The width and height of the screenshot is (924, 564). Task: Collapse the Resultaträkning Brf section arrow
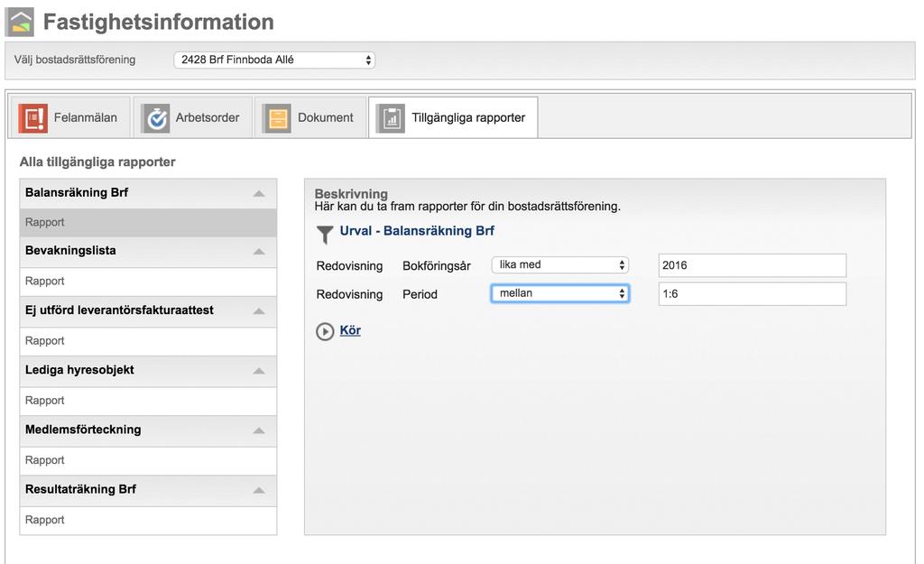pyautogui.click(x=259, y=490)
